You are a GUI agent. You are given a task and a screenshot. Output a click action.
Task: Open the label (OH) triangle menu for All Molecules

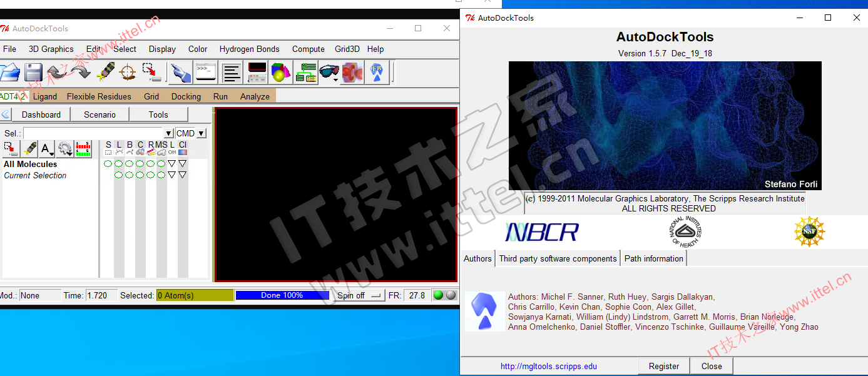pos(172,164)
